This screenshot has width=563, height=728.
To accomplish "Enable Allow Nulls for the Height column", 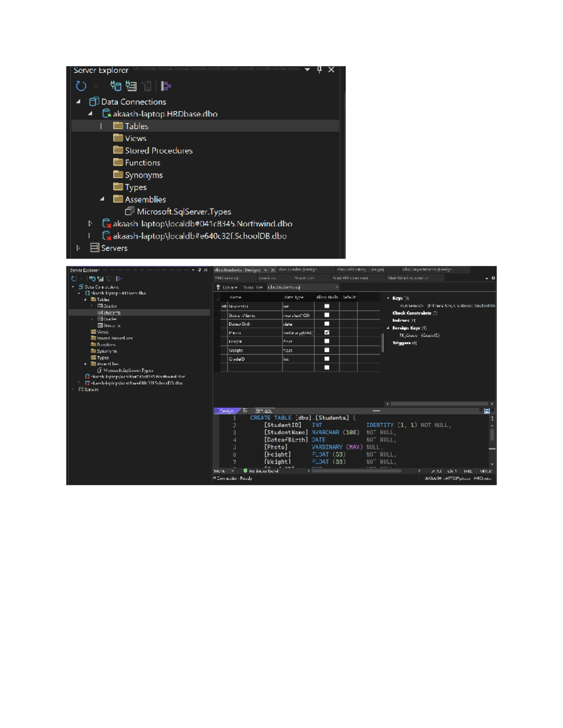I will [327, 342].
